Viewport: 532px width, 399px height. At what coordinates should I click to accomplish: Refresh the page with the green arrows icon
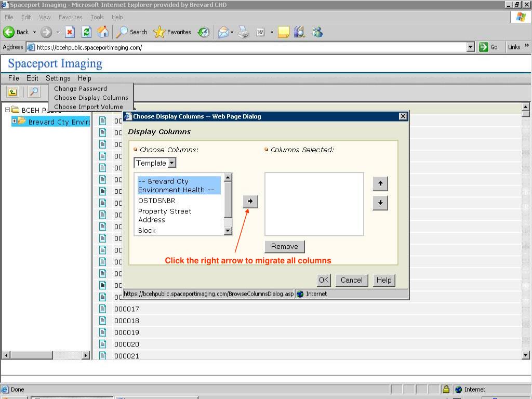pyautogui.click(x=87, y=32)
